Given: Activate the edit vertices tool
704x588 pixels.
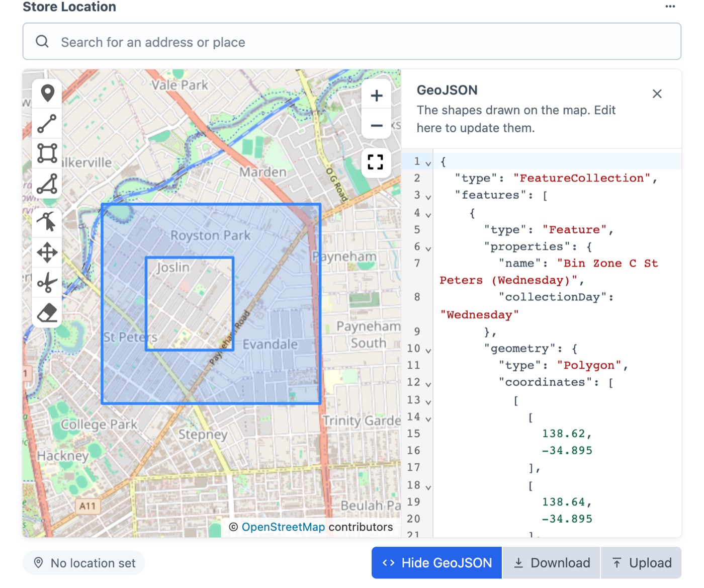Looking at the screenshot, I should (47, 222).
